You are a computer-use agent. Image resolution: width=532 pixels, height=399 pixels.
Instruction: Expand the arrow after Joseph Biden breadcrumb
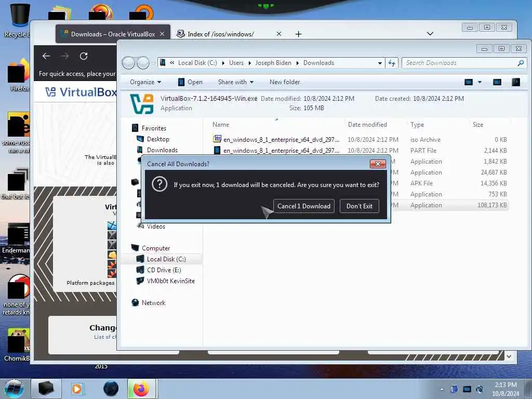coord(298,63)
